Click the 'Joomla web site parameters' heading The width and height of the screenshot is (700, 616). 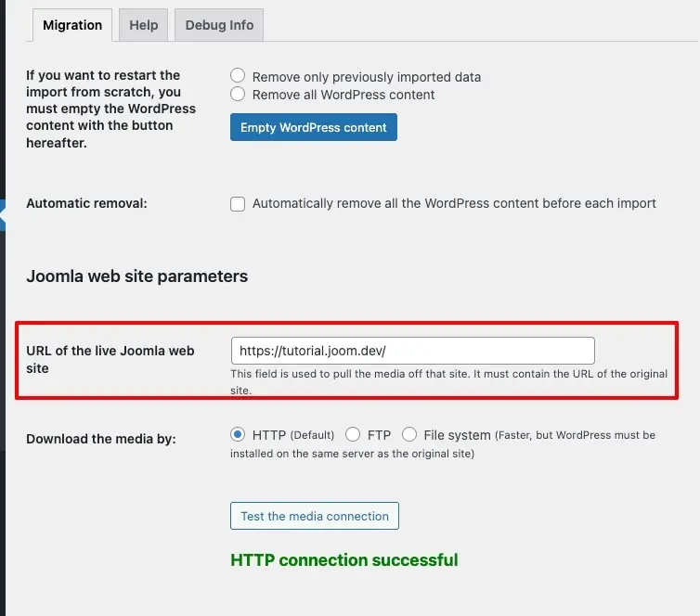tap(136, 276)
